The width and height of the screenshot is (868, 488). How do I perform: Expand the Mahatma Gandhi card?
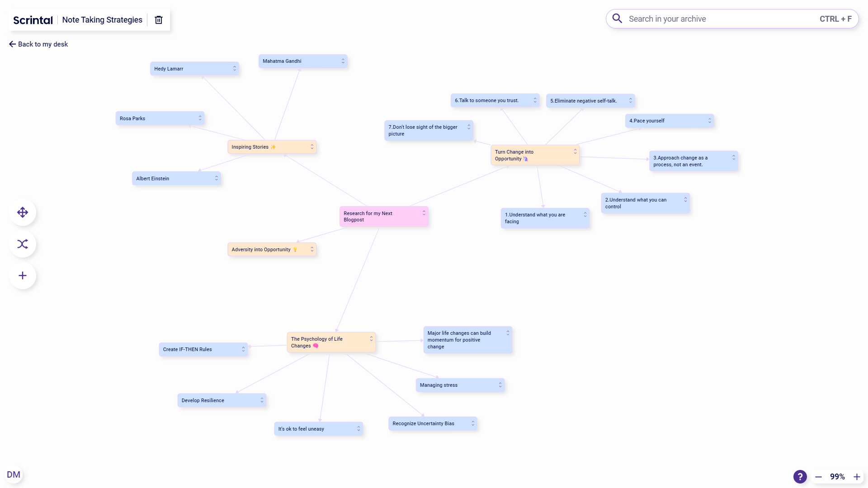click(343, 61)
